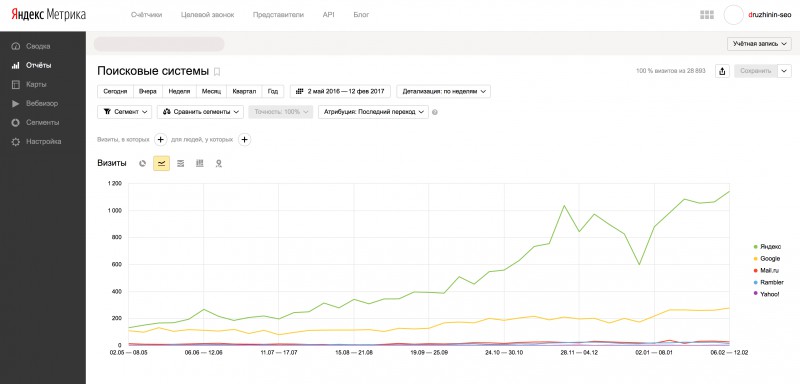Image resolution: width=800 pixels, height=384 pixels.
Task: Open the calendar date range picker
Action: pyautogui.click(x=340, y=91)
